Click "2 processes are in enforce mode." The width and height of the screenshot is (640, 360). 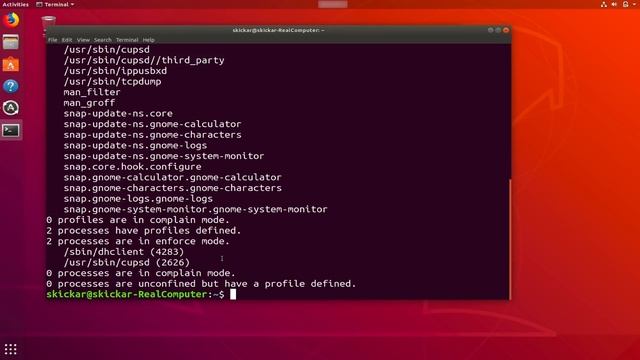(x=138, y=241)
